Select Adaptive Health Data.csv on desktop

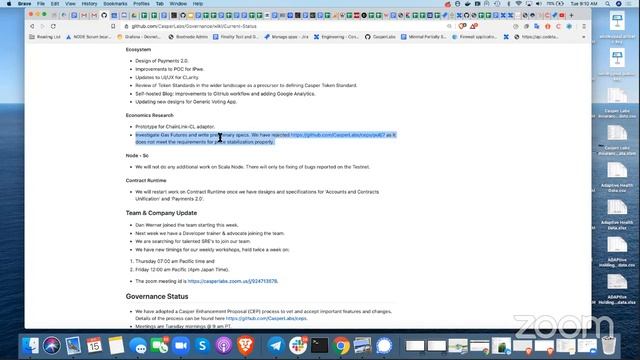tap(617, 178)
